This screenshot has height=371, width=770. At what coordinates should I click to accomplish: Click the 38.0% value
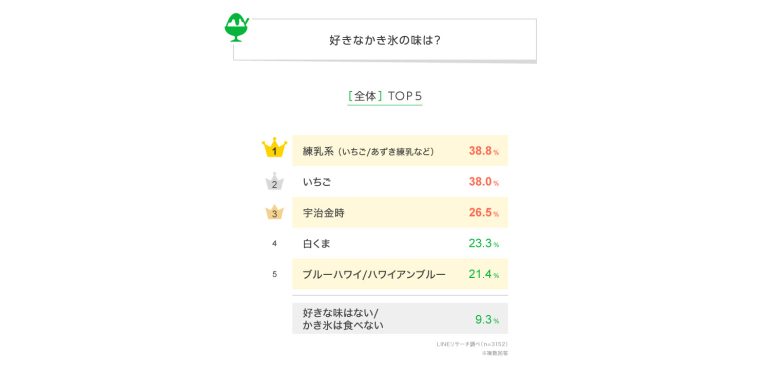(484, 182)
